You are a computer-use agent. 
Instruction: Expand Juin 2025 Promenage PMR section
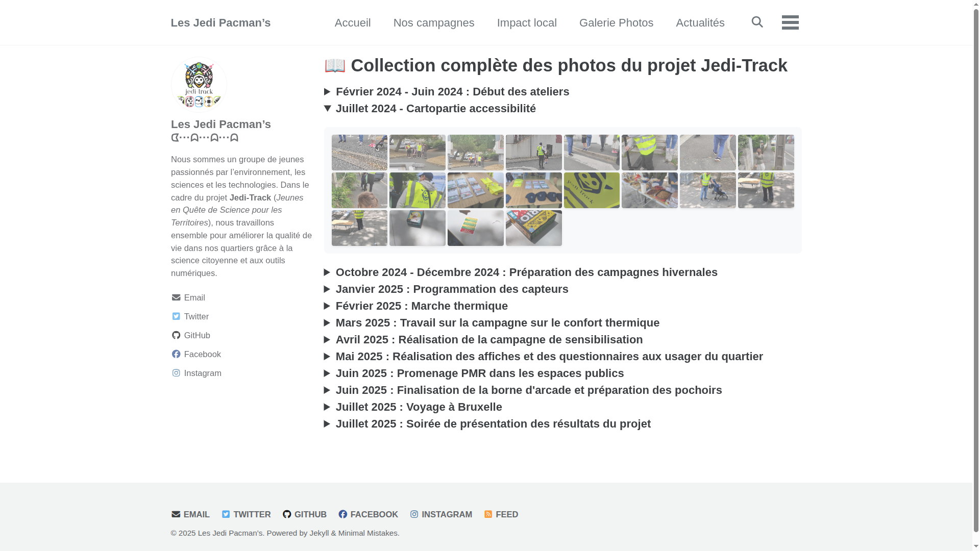tap(479, 373)
